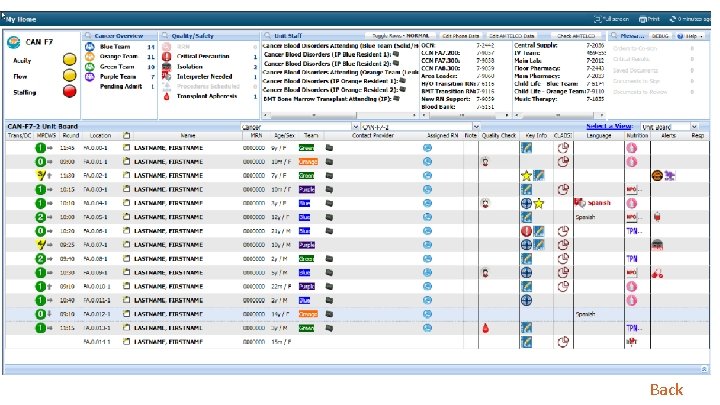Click alert icon in FA.0.07-1 row
The height and width of the screenshot is (405, 720).
[657, 245]
